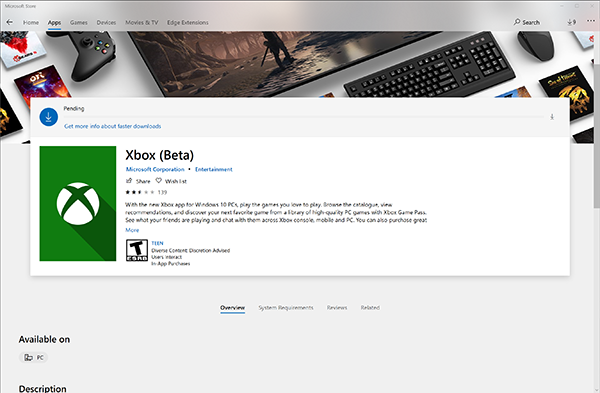The height and width of the screenshot is (393, 600).
Task: Open faster downloads info link
Action: pos(112,126)
